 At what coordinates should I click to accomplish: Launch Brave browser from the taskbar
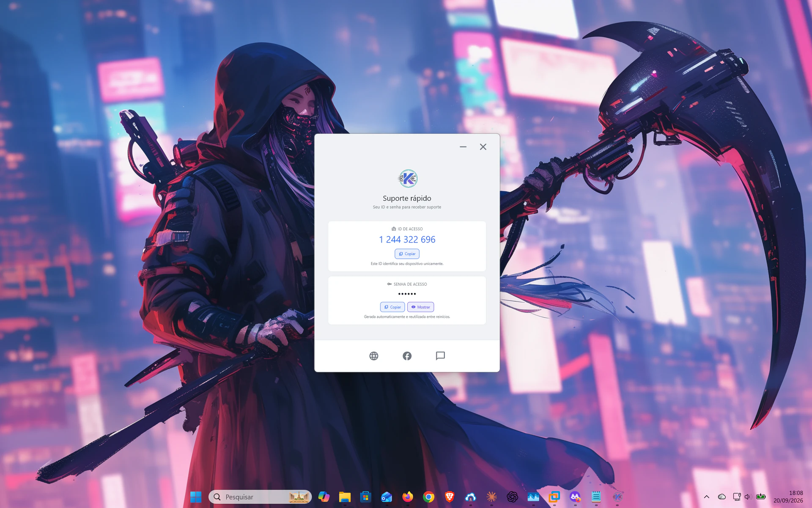tap(450, 497)
